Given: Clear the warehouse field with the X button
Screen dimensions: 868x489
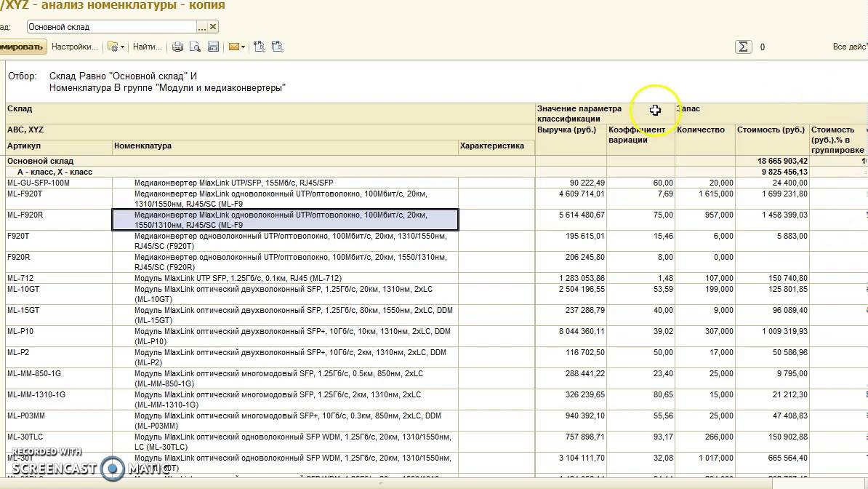Looking at the screenshot, I should [x=213, y=27].
